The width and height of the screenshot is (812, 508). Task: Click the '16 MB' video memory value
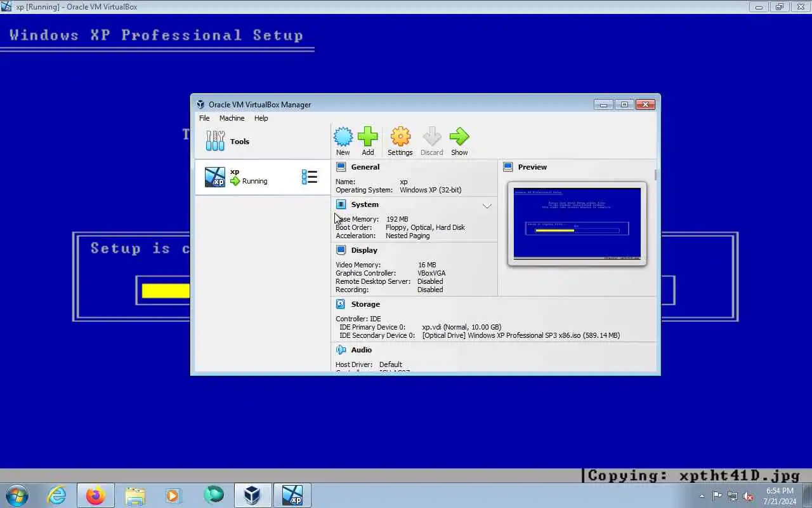427,265
